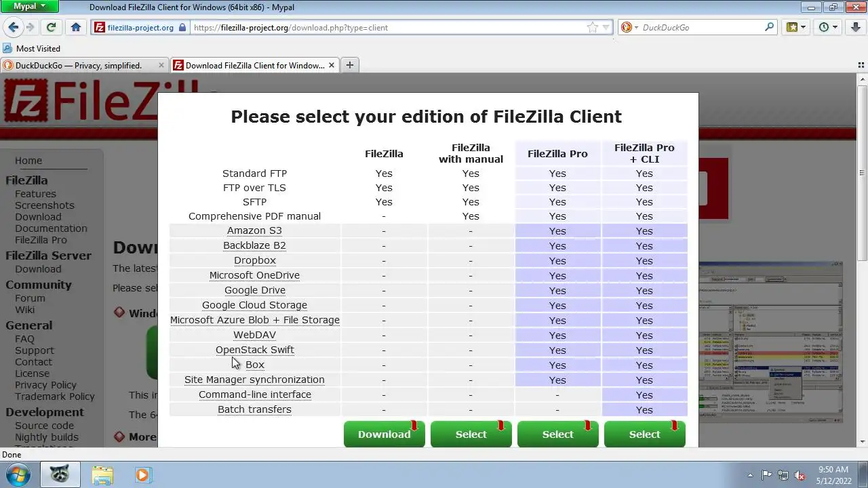
Task: Open Forum under Community
Action: 30,298
